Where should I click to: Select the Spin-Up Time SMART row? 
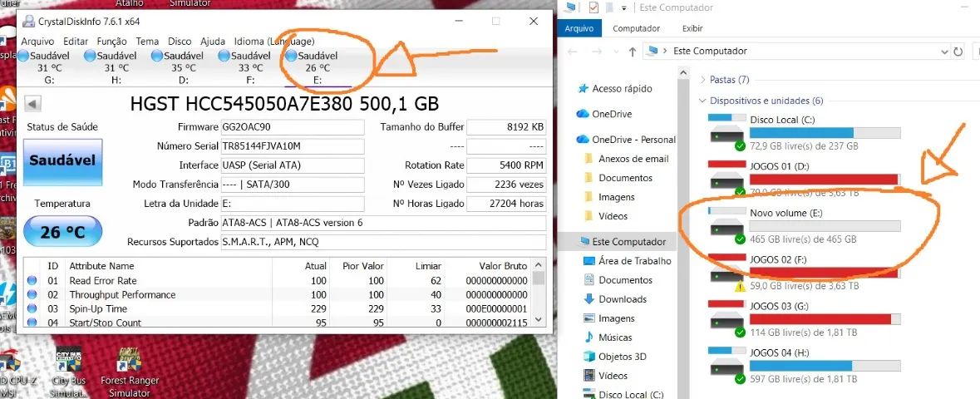[x=278, y=309]
